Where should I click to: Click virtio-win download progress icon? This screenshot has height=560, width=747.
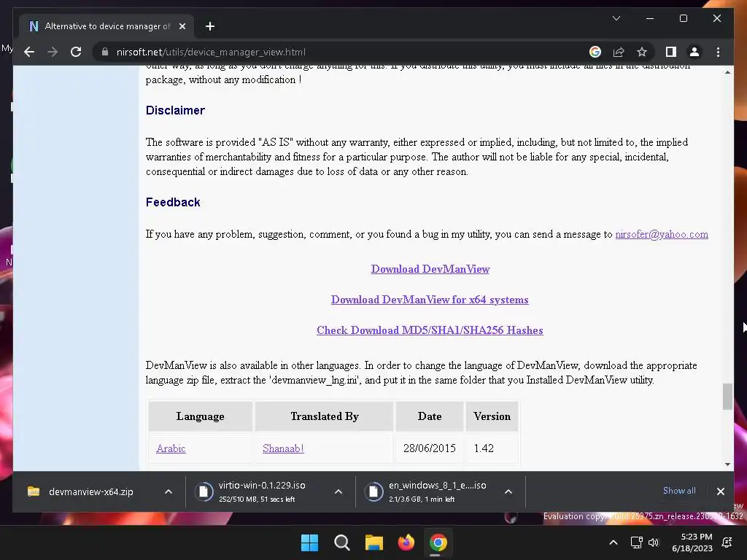[x=204, y=492]
